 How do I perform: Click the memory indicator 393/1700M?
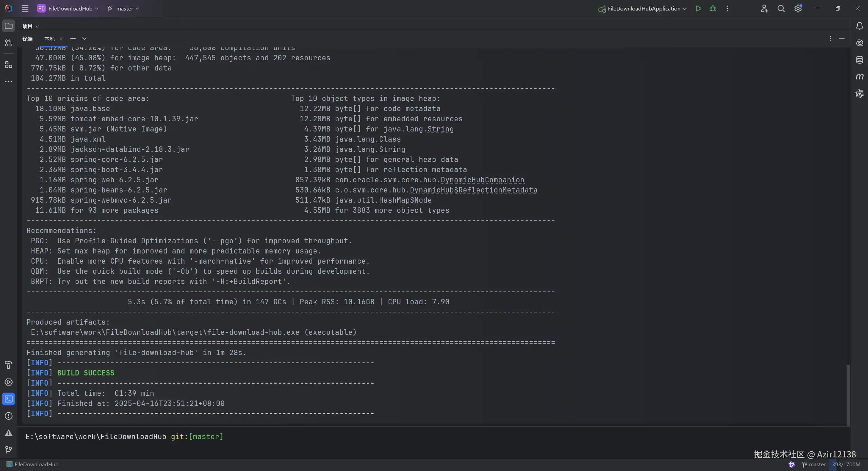[x=846, y=464]
